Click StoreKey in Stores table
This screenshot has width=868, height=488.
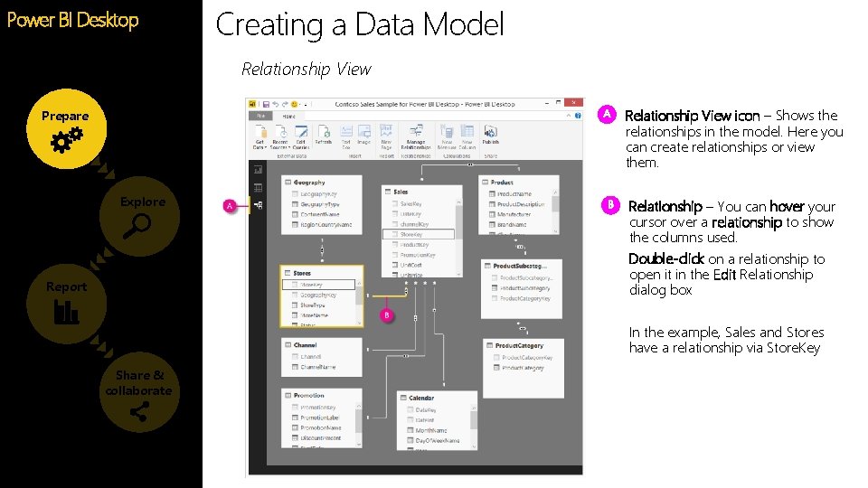318,285
